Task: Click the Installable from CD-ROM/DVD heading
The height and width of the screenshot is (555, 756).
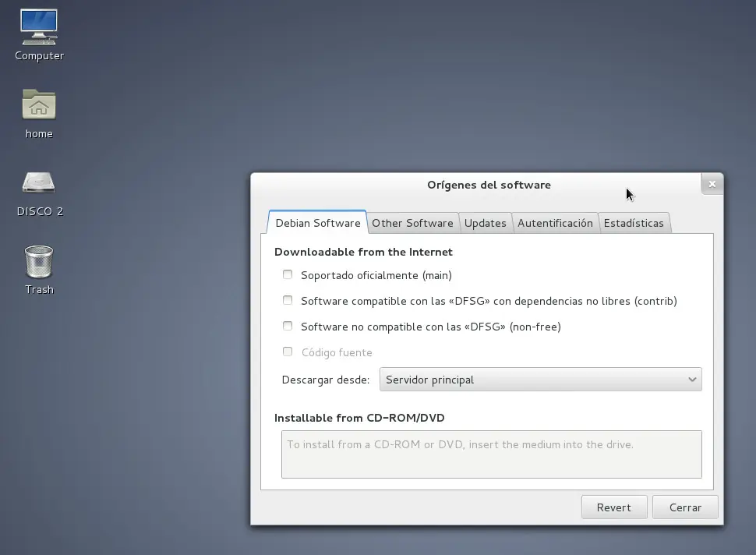Action: click(359, 418)
